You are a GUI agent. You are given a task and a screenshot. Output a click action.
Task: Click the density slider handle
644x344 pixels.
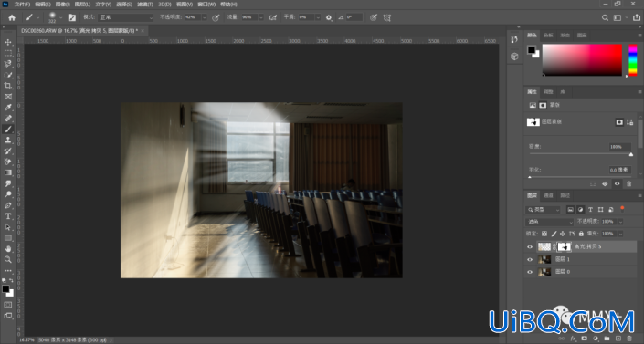[x=631, y=154]
